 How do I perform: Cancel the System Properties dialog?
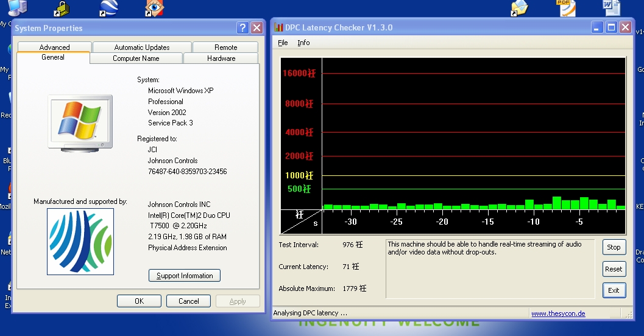[188, 301]
